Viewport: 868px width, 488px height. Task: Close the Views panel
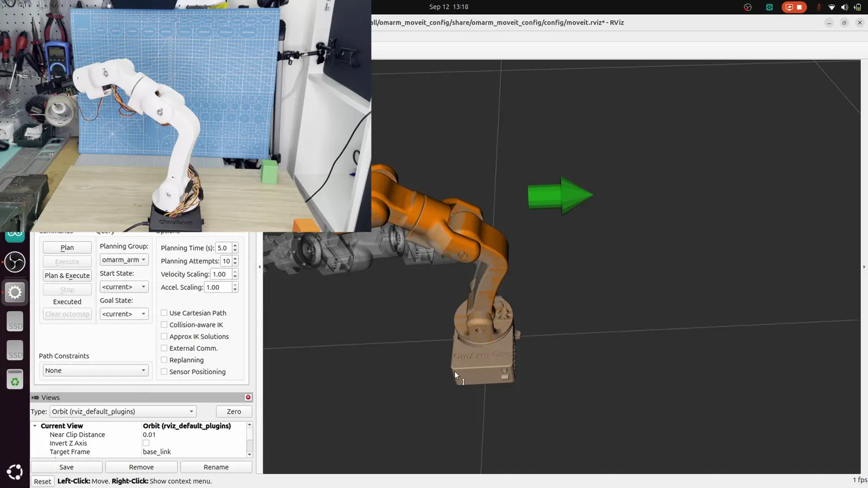(x=248, y=397)
